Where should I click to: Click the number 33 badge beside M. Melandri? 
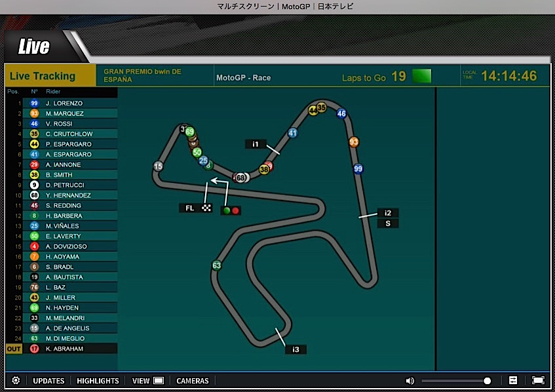coord(34,318)
